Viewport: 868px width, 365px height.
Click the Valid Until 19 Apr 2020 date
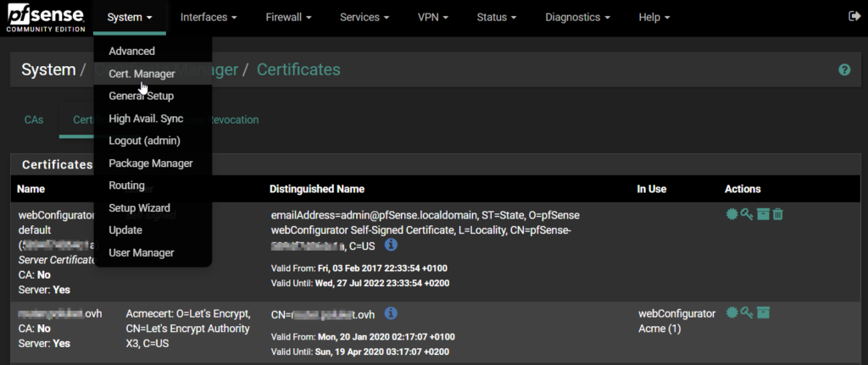click(x=382, y=351)
